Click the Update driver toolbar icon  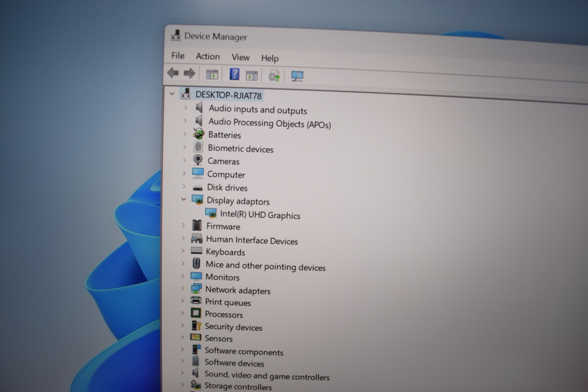tap(274, 76)
